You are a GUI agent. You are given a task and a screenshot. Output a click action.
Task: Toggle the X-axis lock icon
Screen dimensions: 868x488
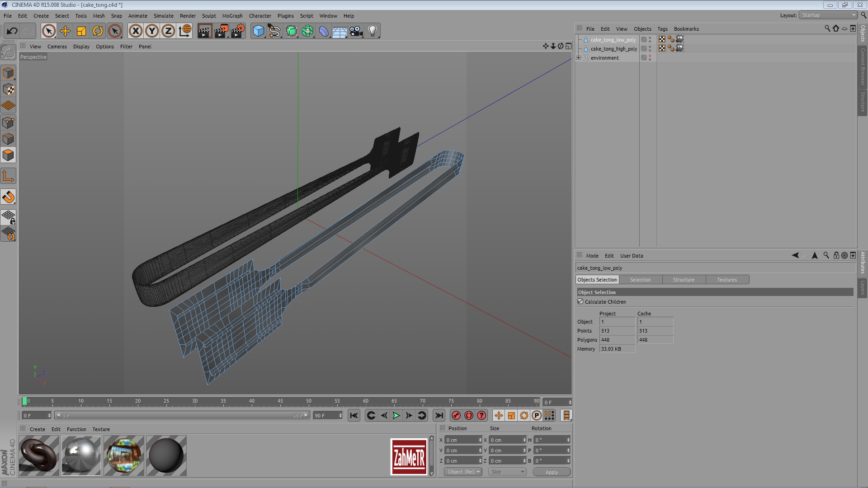(x=135, y=31)
